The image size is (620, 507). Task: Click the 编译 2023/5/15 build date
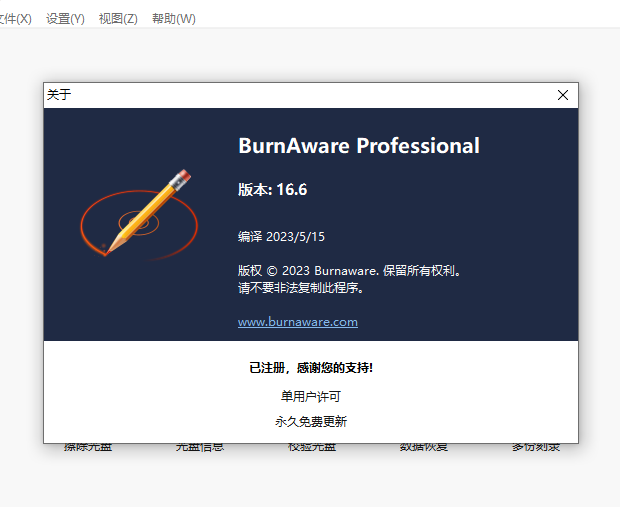coord(281,236)
